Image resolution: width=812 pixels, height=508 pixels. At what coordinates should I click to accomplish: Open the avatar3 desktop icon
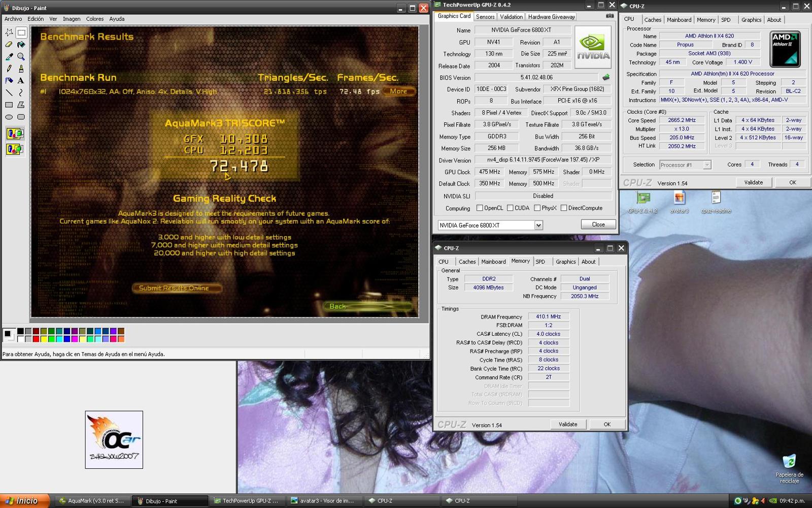click(679, 202)
